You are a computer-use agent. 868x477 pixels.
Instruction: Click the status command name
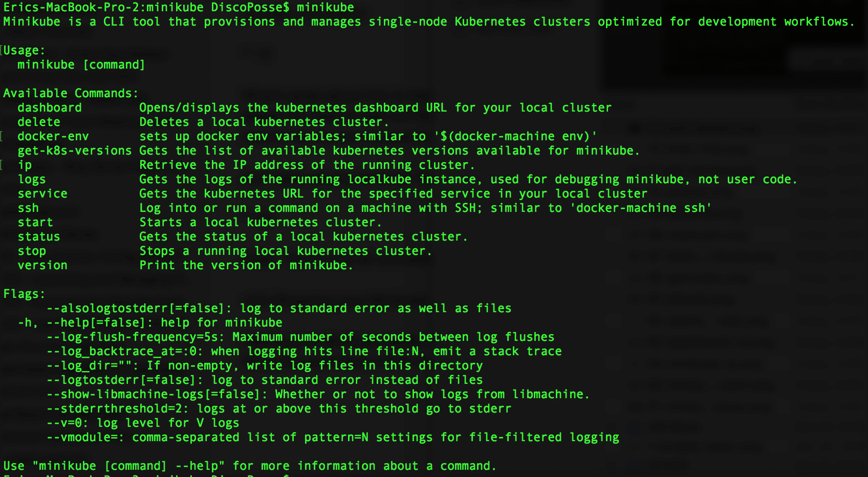coord(39,236)
